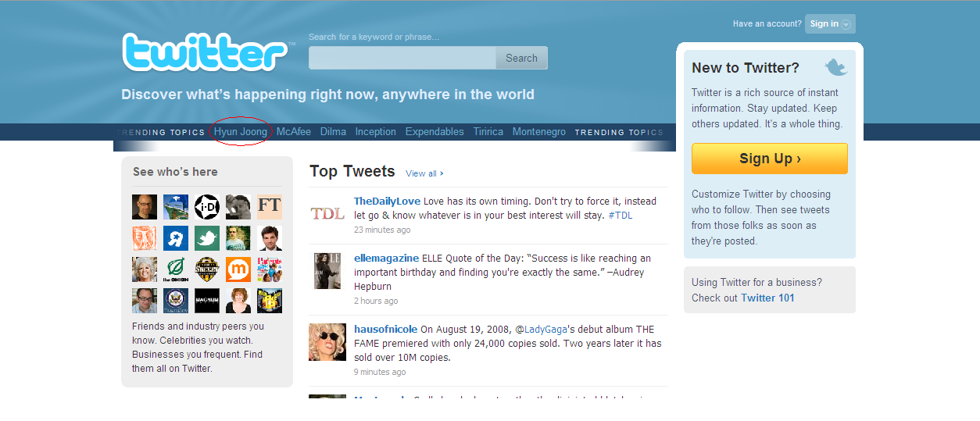Click the 2 hours ago timestamp
980x421 pixels.
pyautogui.click(x=376, y=301)
